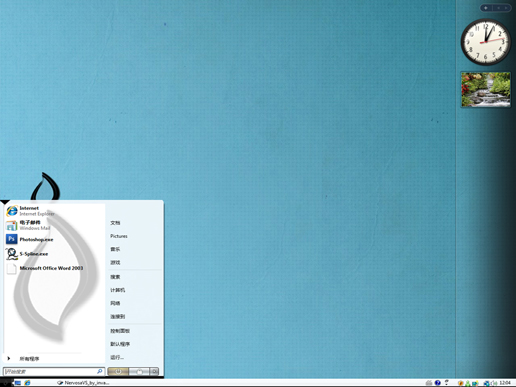
Task: Open Computer in the Start menu
Action: pos(118,290)
